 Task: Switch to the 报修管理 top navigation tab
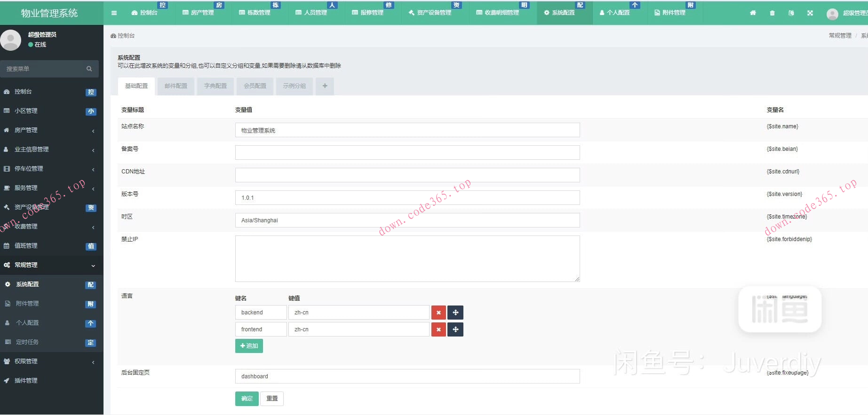(x=367, y=13)
